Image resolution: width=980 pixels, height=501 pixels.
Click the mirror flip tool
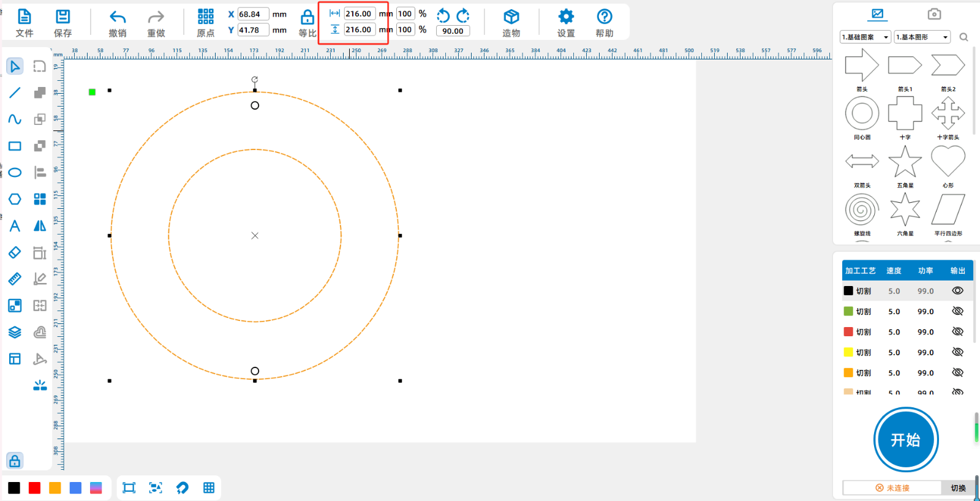pyautogui.click(x=40, y=226)
